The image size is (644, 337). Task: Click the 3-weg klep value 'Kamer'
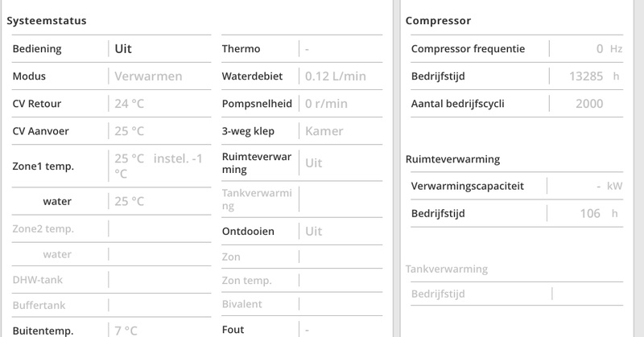point(324,131)
